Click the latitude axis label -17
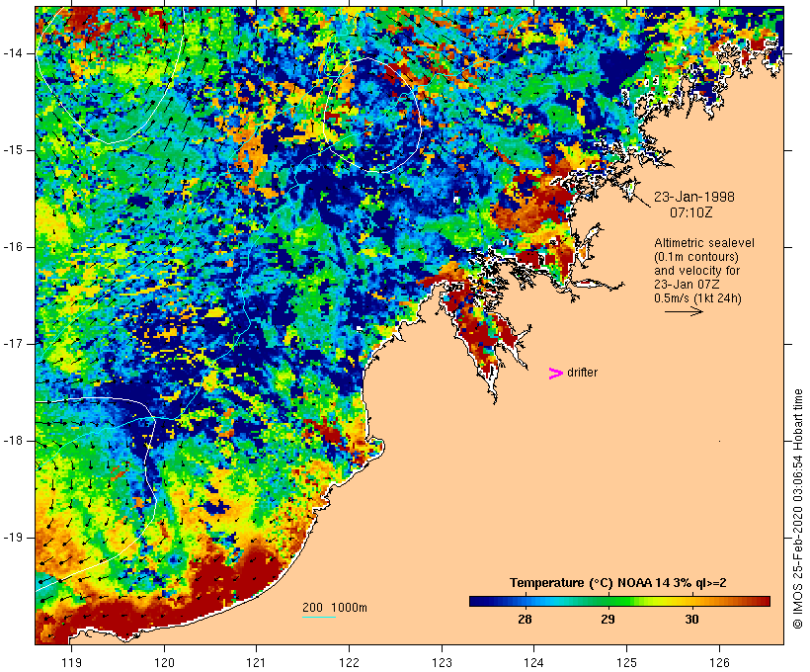 [13, 344]
